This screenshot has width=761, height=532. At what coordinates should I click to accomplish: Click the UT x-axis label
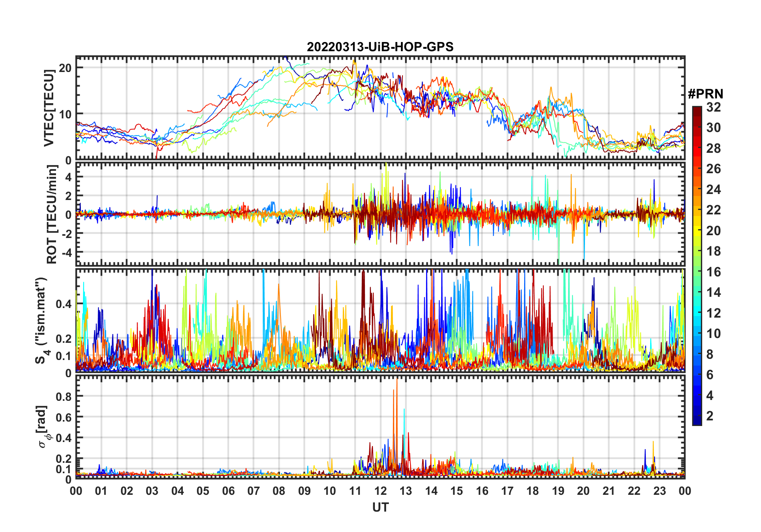point(380,507)
